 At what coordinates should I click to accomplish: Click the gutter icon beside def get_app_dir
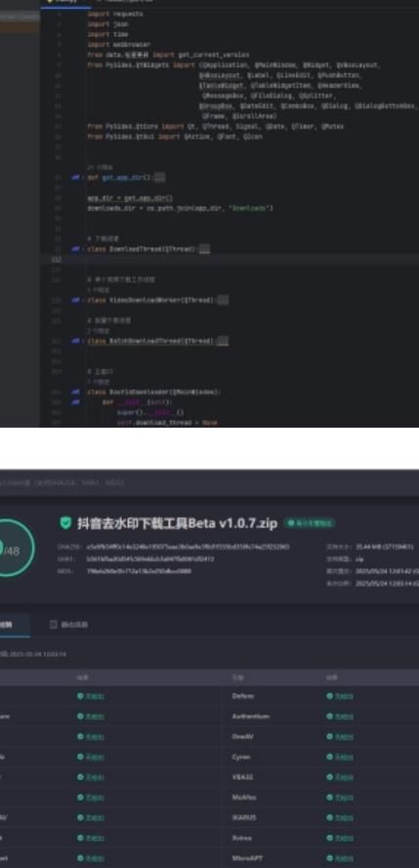pyautogui.click(x=75, y=177)
